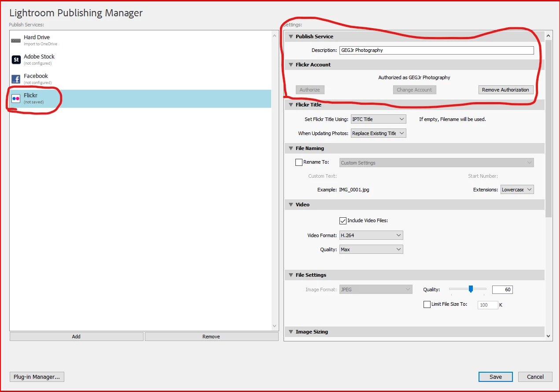Collapse the File Naming section

pyautogui.click(x=291, y=148)
